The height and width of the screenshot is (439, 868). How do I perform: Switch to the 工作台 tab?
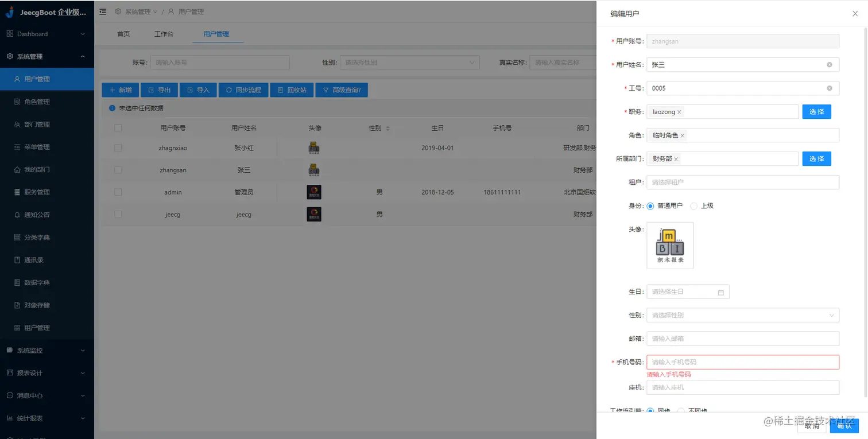tap(165, 33)
